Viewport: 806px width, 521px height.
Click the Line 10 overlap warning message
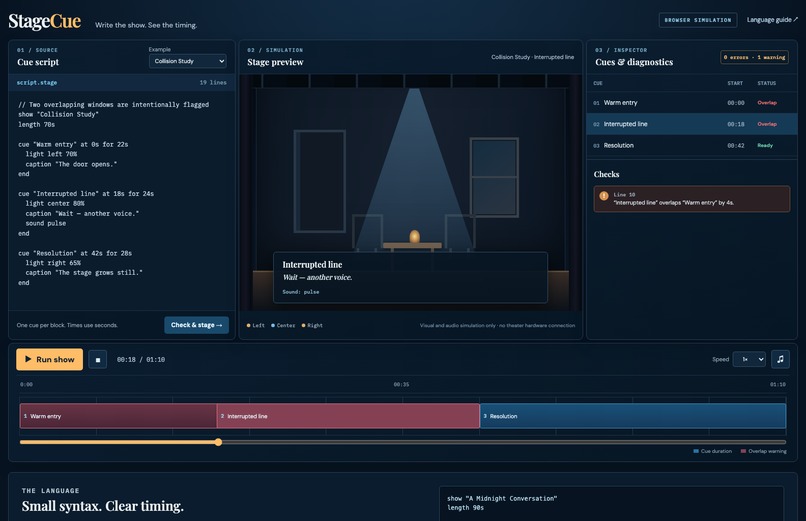click(x=691, y=199)
